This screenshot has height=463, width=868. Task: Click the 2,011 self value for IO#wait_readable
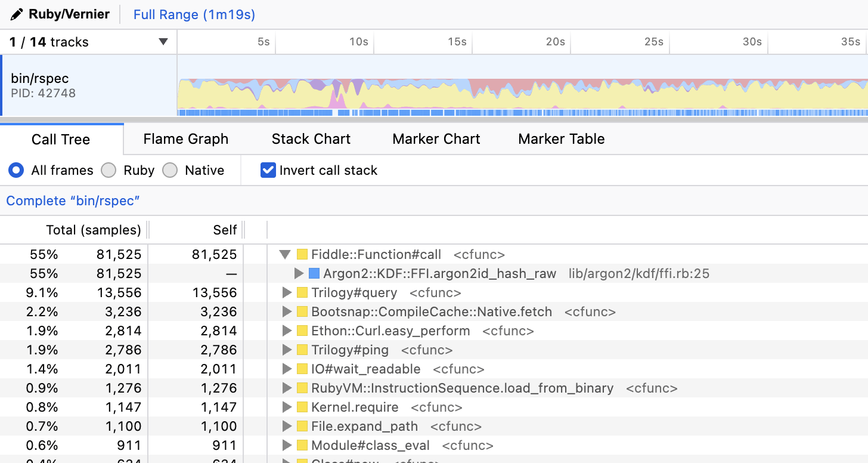(219, 369)
